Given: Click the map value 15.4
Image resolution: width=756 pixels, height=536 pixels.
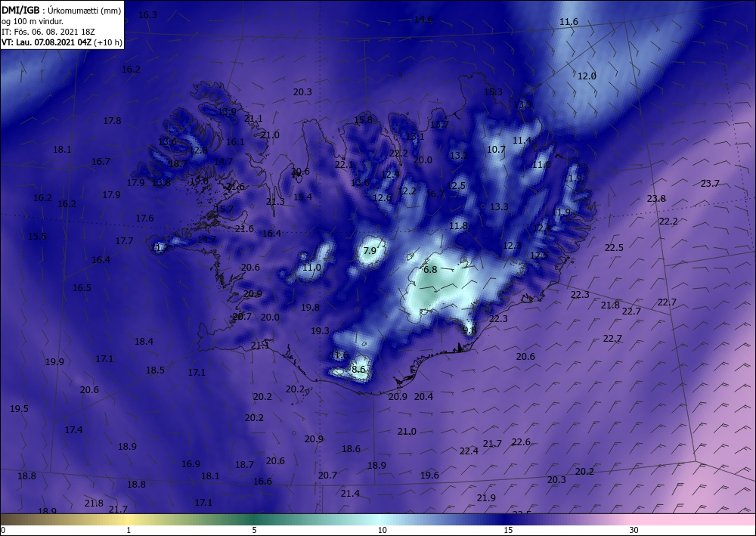Looking at the screenshot, I should (302, 197).
